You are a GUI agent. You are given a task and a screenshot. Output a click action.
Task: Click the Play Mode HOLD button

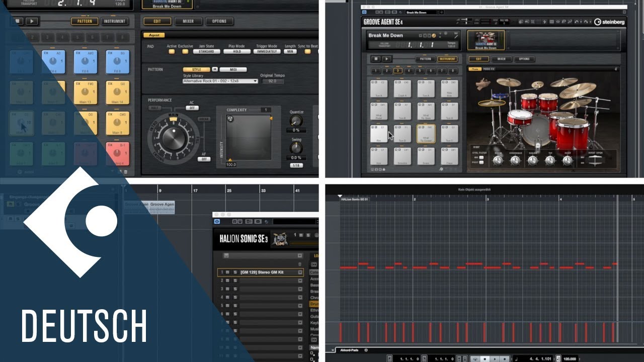point(237,51)
